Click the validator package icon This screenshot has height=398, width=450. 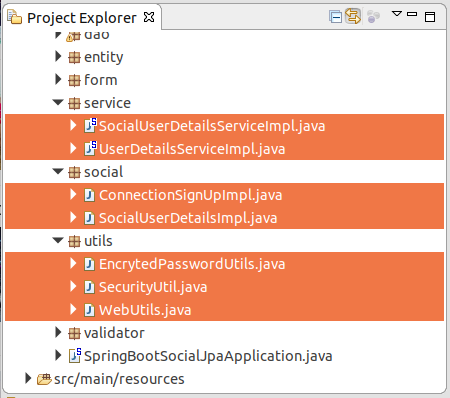coord(74,333)
